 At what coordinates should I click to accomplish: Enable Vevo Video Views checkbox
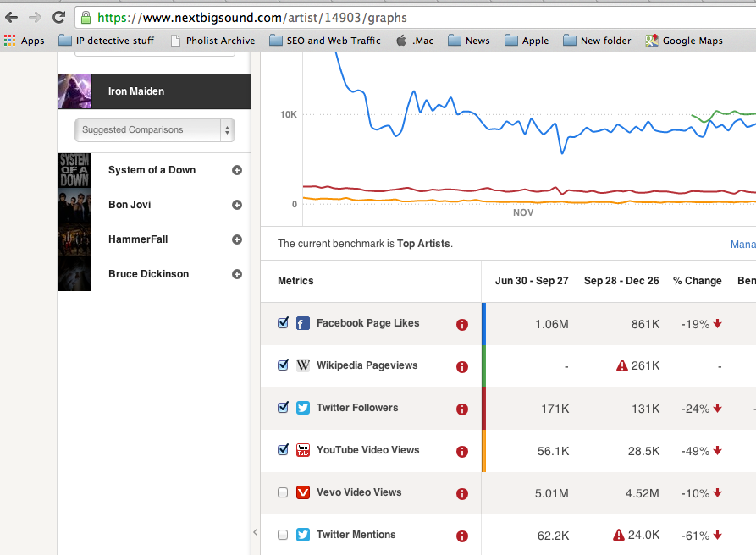(x=284, y=492)
